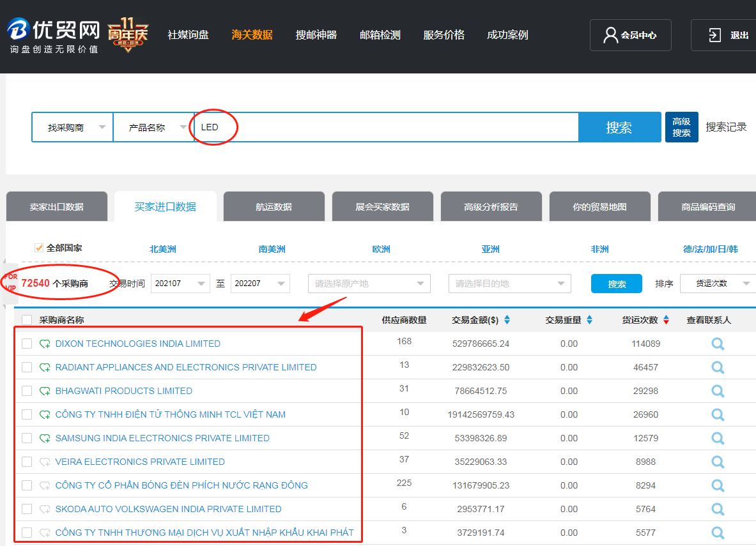Screen dimensions: 756x546
Task: Click the logout arrow icon
Action: pos(714,35)
